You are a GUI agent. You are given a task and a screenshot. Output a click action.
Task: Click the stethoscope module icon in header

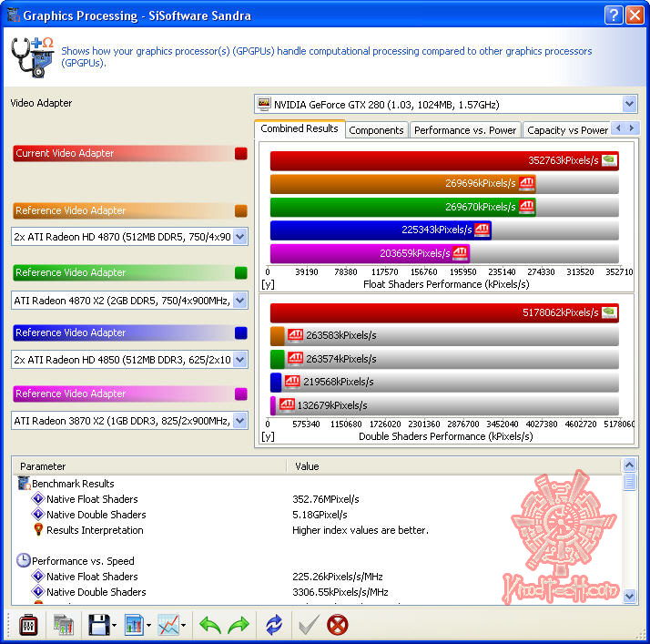(32, 57)
